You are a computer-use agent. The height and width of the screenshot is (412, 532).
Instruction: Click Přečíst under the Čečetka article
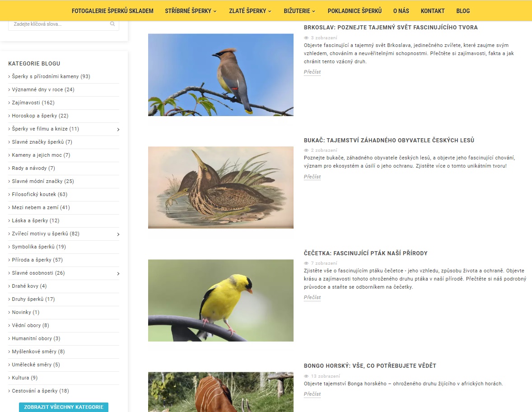(312, 297)
